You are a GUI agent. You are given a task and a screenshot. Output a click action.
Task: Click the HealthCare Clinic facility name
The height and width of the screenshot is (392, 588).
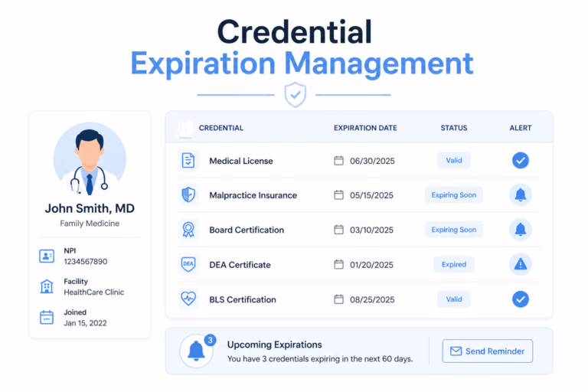coord(93,292)
